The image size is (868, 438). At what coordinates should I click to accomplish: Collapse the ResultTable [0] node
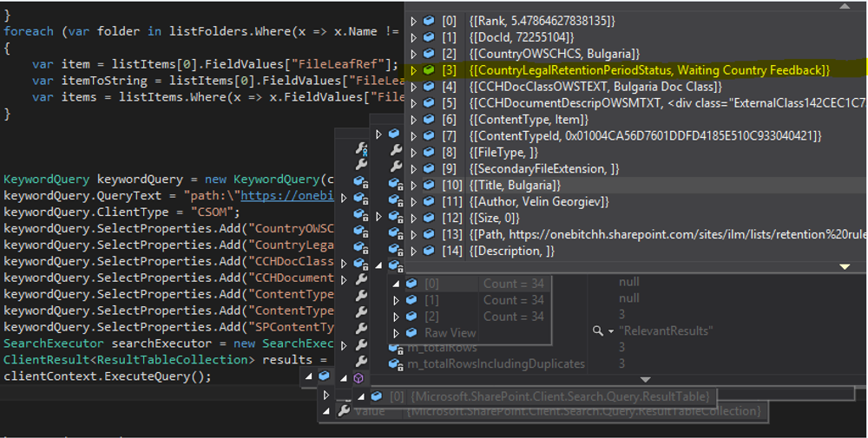coord(360,396)
